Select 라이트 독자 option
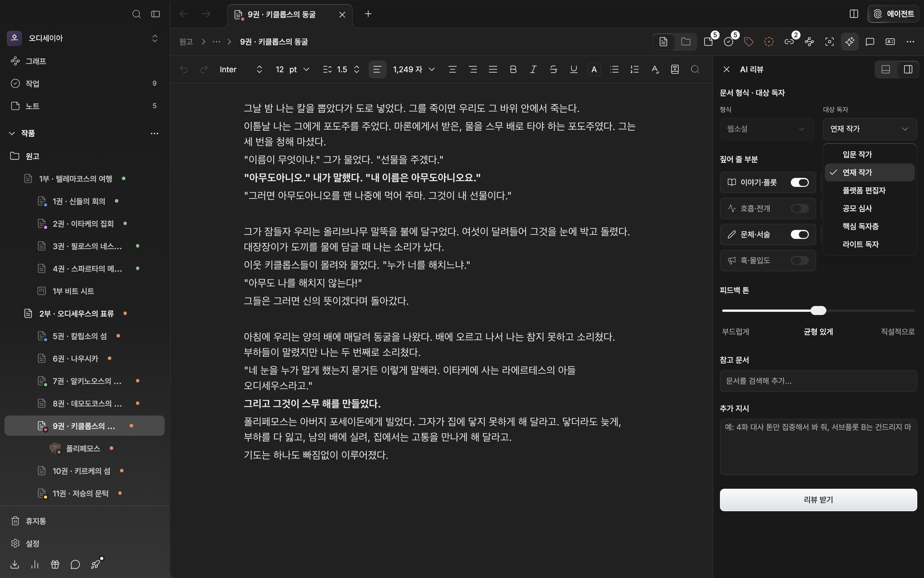924x578 pixels. [870, 244]
